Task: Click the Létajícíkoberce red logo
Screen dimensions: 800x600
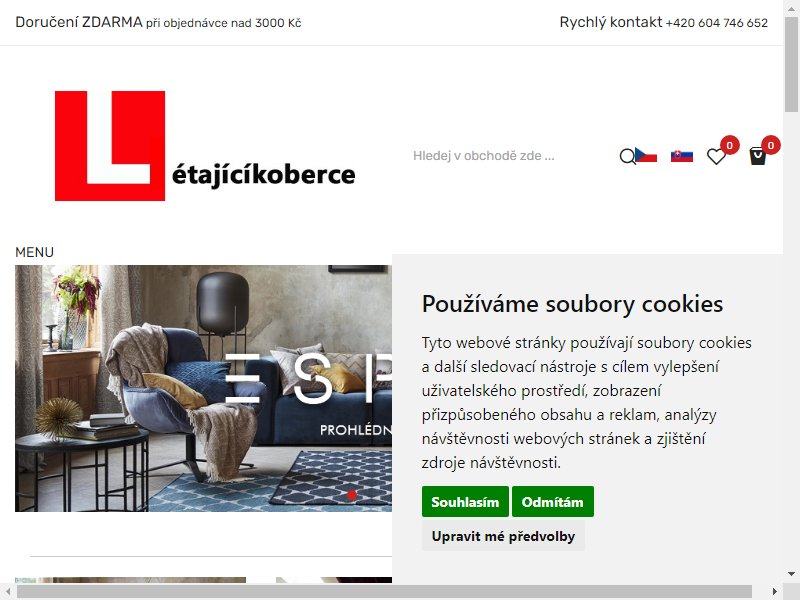Action: point(205,146)
